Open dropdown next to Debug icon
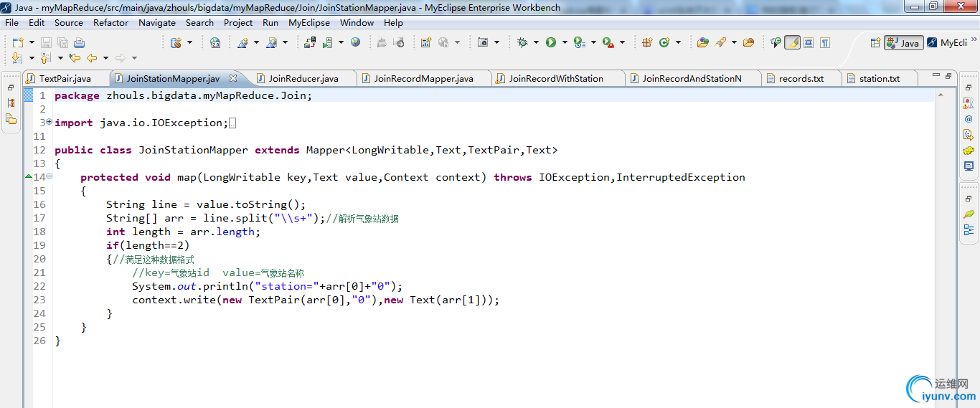Viewport: 980px width, 408px height. (536, 42)
